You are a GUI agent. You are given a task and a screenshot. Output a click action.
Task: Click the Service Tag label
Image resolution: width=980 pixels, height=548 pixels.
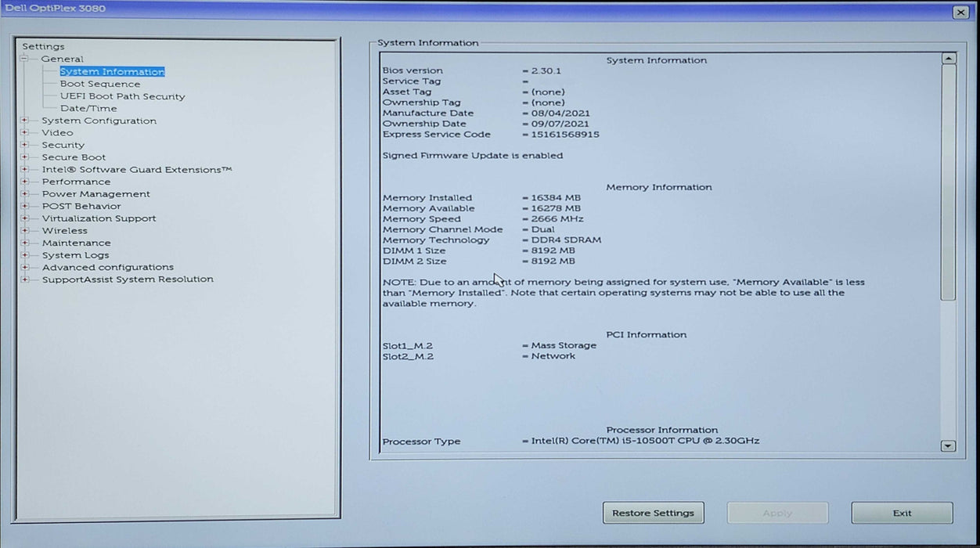click(x=412, y=81)
